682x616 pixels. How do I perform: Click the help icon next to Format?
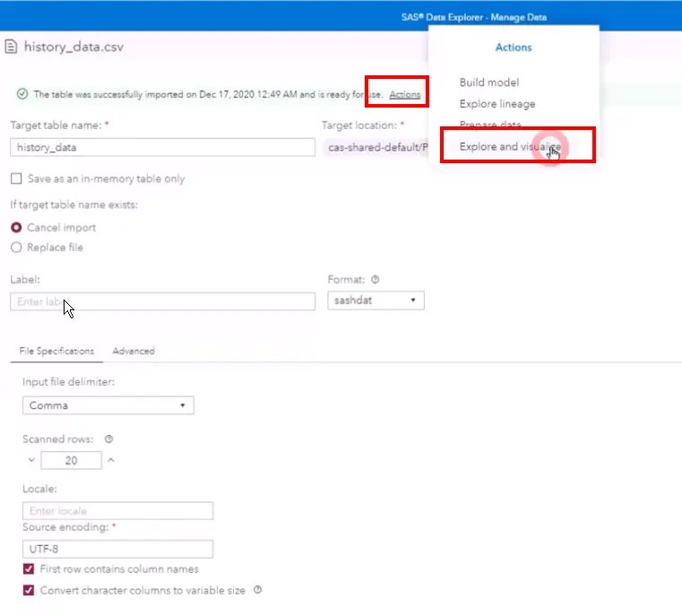coord(375,280)
